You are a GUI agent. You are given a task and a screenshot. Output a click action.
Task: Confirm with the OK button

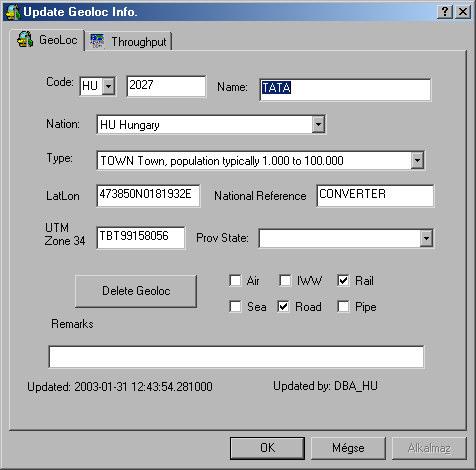[267, 448]
